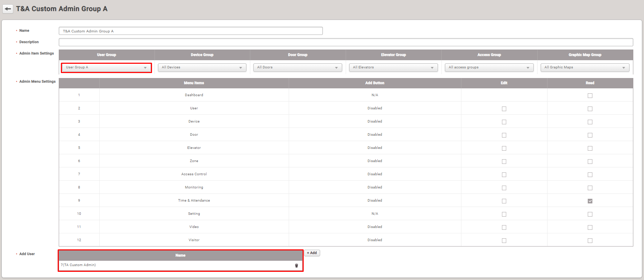Delete user 7(TA Custom Admin) with trash icon

(x=296, y=265)
